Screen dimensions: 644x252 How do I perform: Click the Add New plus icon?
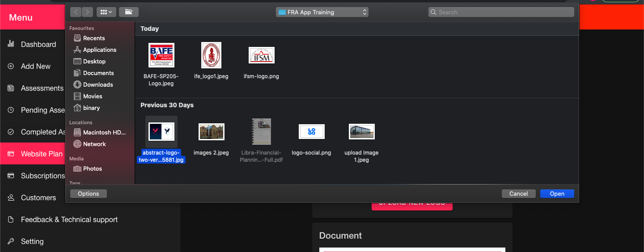click(x=11, y=66)
